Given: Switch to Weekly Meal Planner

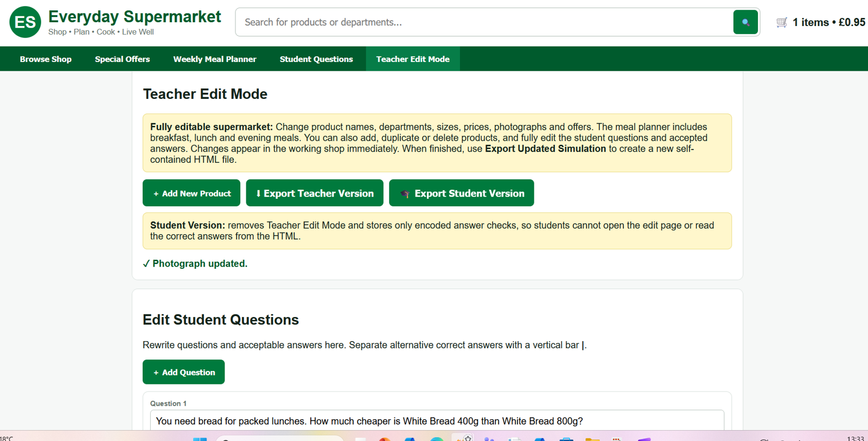Looking at the screenshot, I should pos(215,59).
